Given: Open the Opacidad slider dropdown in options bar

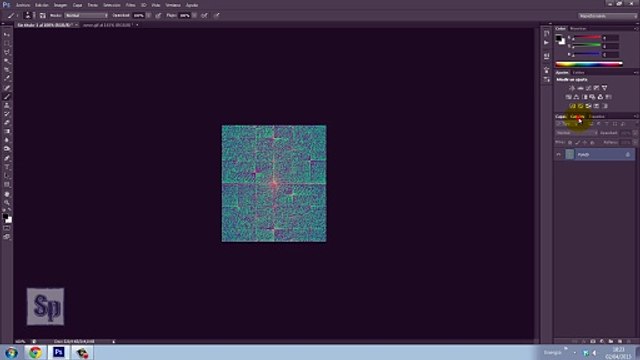Looking at the screenshot, I should point(149,16).
